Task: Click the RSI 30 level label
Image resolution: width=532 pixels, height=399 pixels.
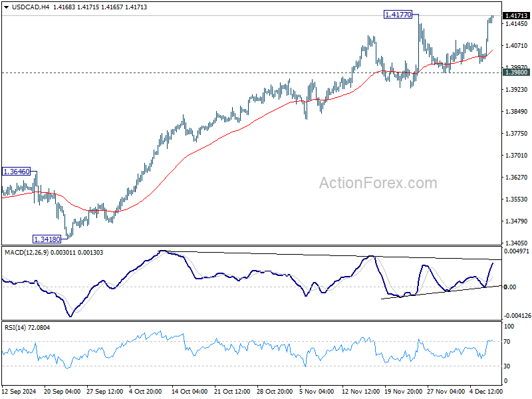Action: click(x=507, y=366)
